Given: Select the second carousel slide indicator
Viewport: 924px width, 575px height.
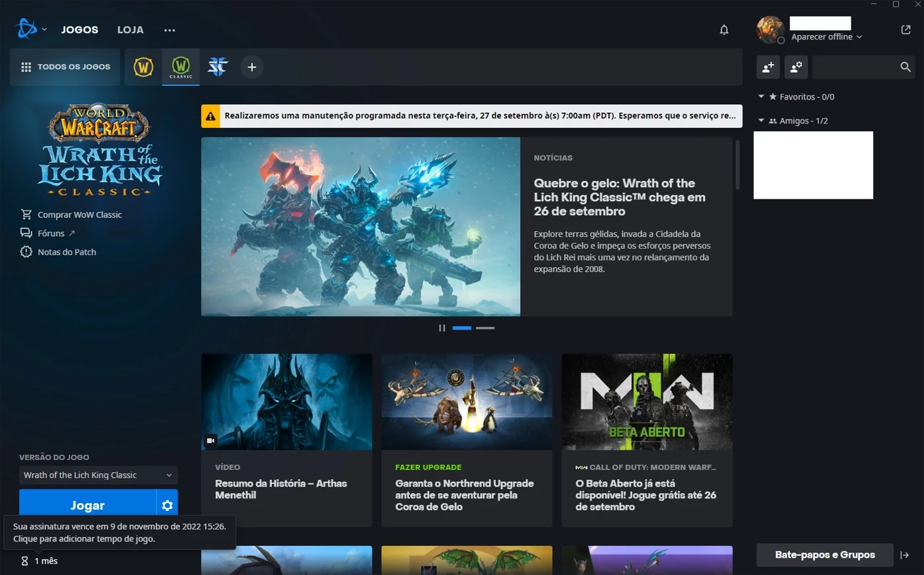Looking at the screenshot, I should (485, 328).
